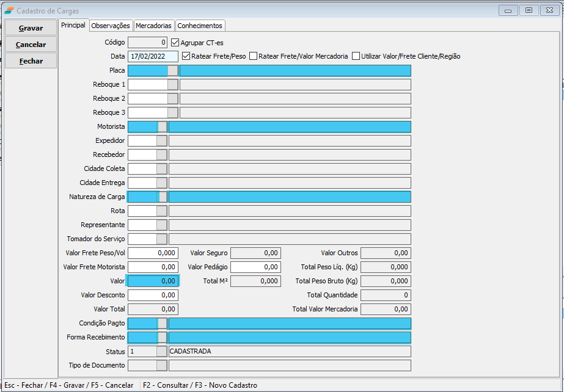Image resolution: width=564 pixels, height=392 pixels.
Task: Open the Recebedor lookup button
Action: tap(162, 155)
